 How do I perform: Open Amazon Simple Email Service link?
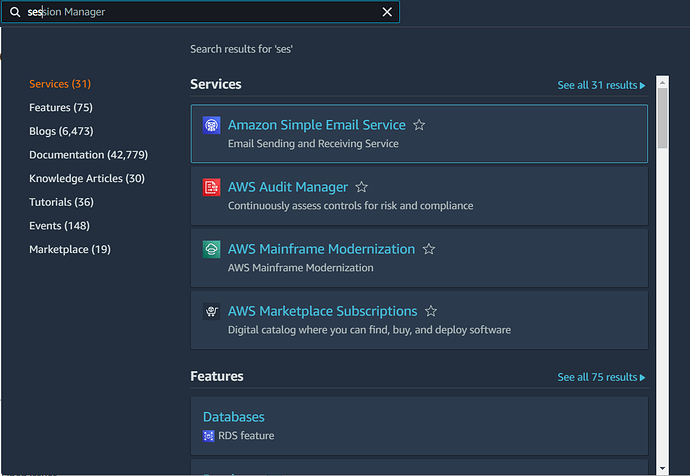click(x=316, y=125)
